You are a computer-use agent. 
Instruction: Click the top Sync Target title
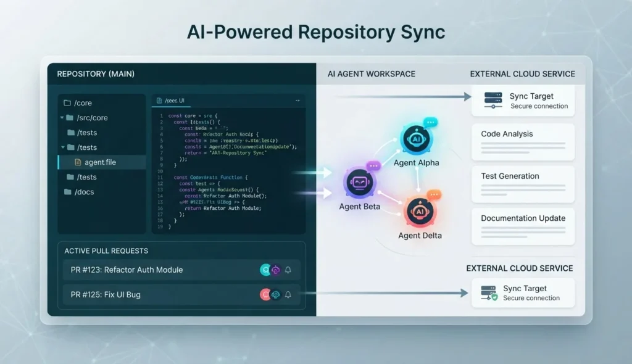click(531, 96)
